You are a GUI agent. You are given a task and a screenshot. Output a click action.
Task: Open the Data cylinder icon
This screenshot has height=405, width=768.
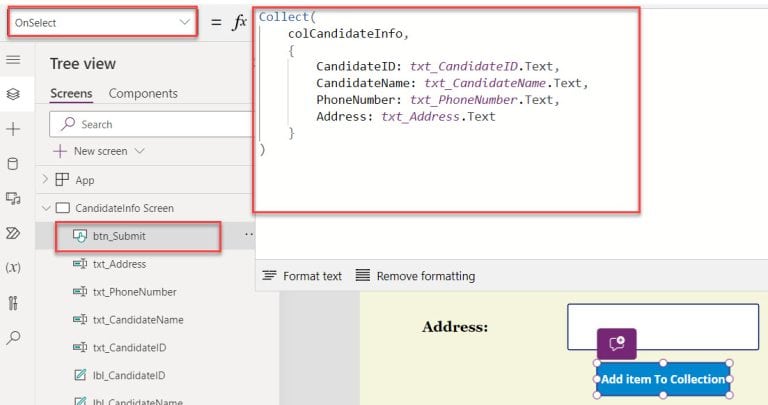pos(13,164)
